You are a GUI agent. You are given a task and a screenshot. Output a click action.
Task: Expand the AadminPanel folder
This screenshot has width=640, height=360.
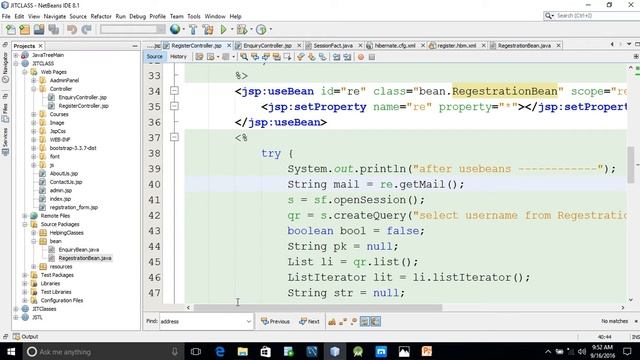(34, 80)
